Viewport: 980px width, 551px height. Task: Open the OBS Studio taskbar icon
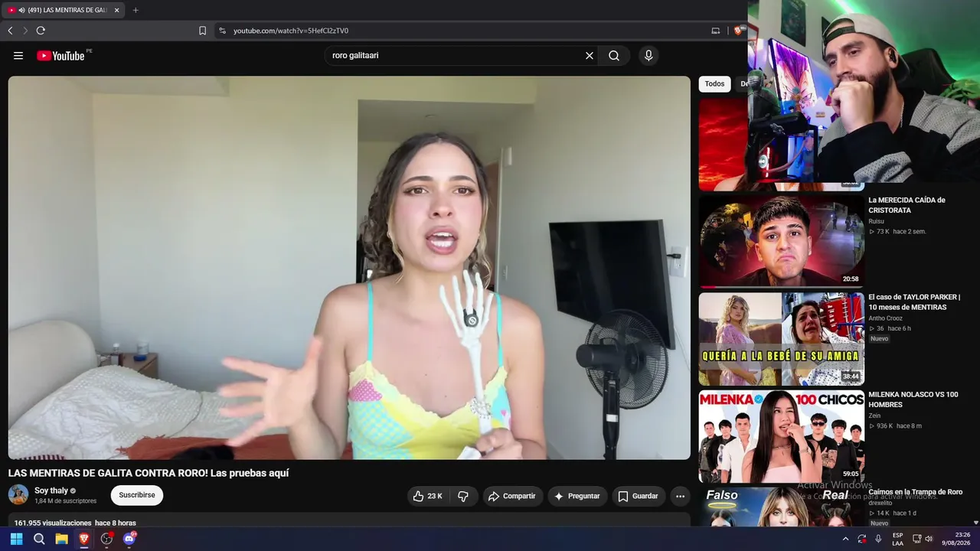pos(107,539)
